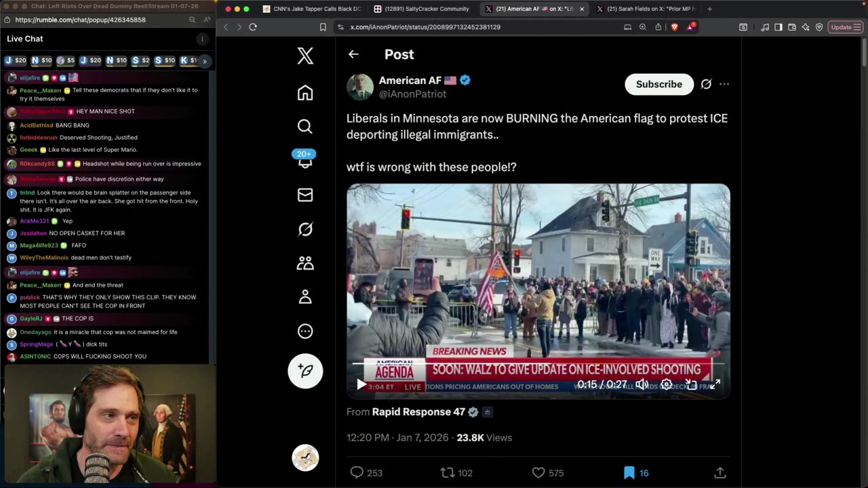Go back in browser history
The height and width of the screenshot is (488, 868).
(226, 27)
